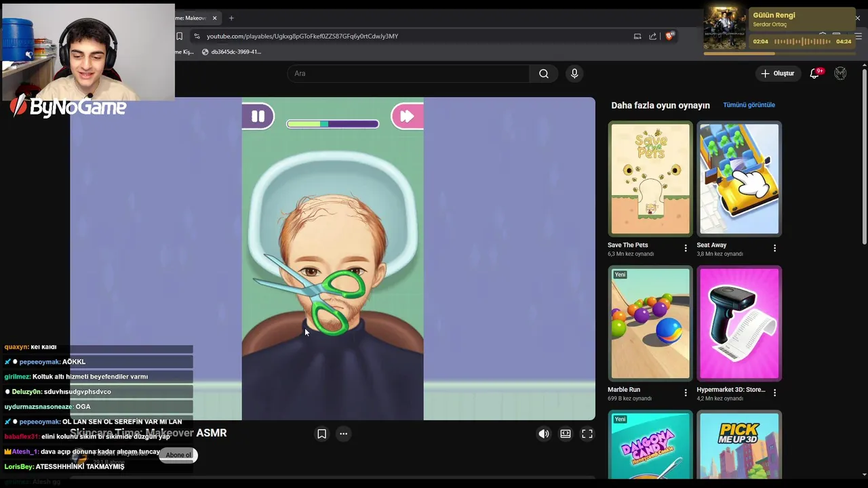This screenshot has width=868, height=488.
Task: Open the Pick Me Up 3D thumbnail
Action: pos(739,445)
